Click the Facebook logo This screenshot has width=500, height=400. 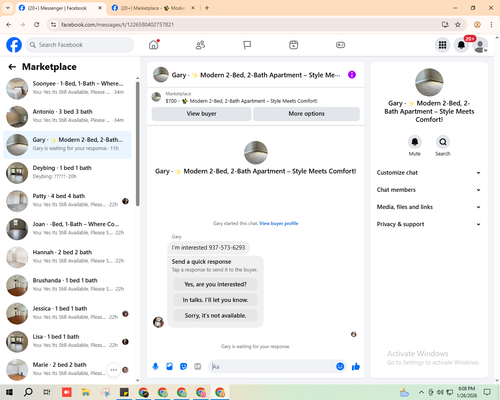(14, 45)
